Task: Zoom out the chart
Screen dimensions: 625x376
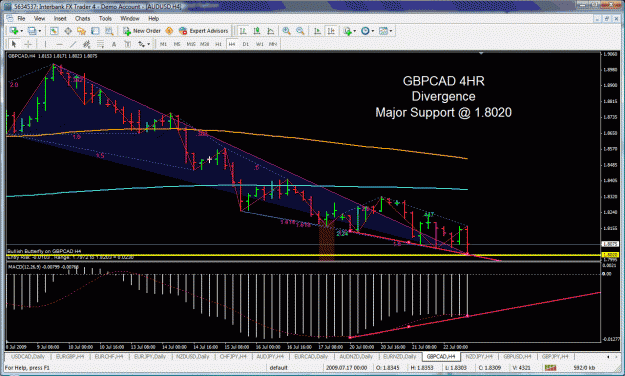Action: click(300, 31)
